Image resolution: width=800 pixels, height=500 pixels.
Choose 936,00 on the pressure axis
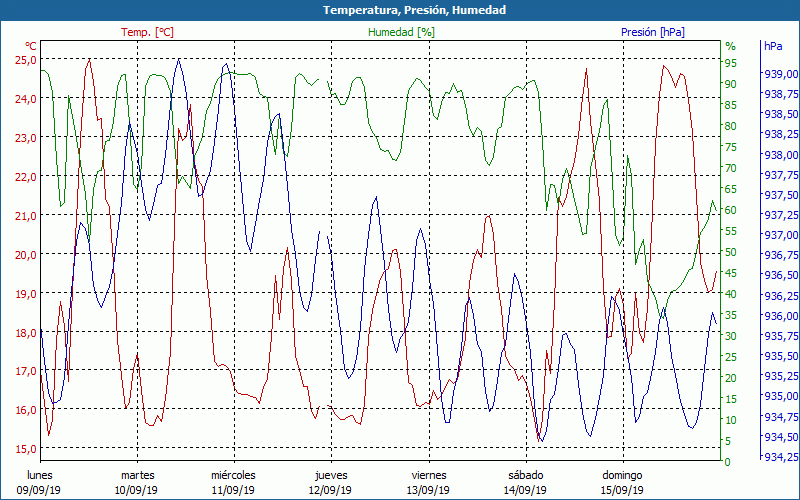[781, 316]
